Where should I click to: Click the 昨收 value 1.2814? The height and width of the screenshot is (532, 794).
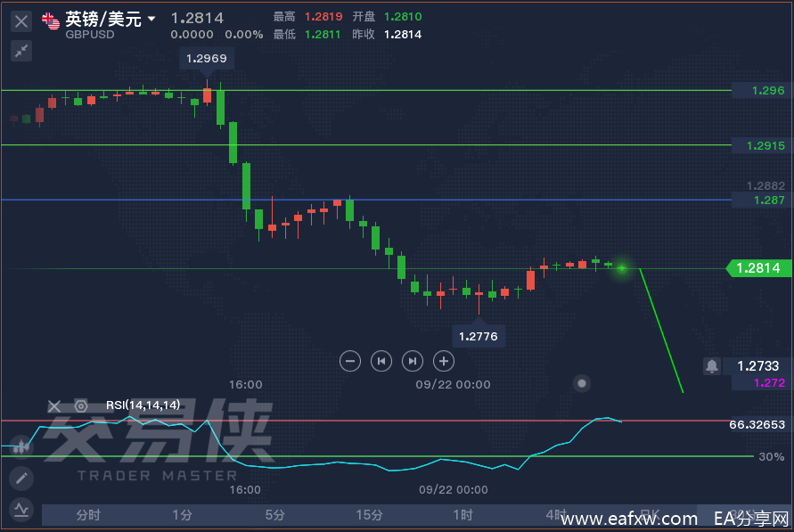point(403,35)
